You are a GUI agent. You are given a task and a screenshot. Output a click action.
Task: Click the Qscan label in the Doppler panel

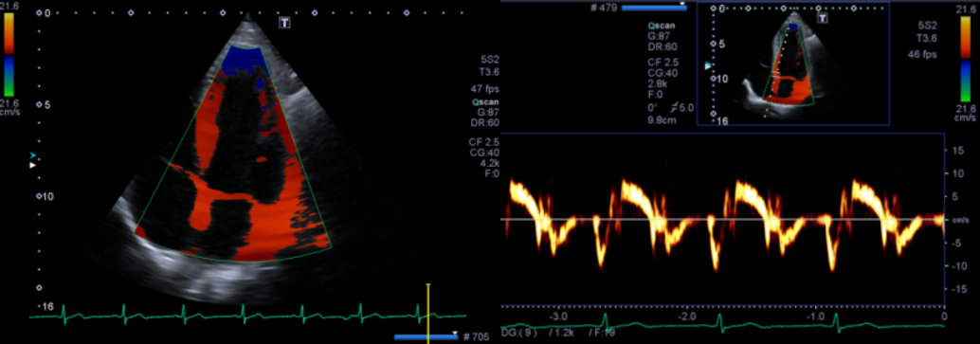pos(660,27)
